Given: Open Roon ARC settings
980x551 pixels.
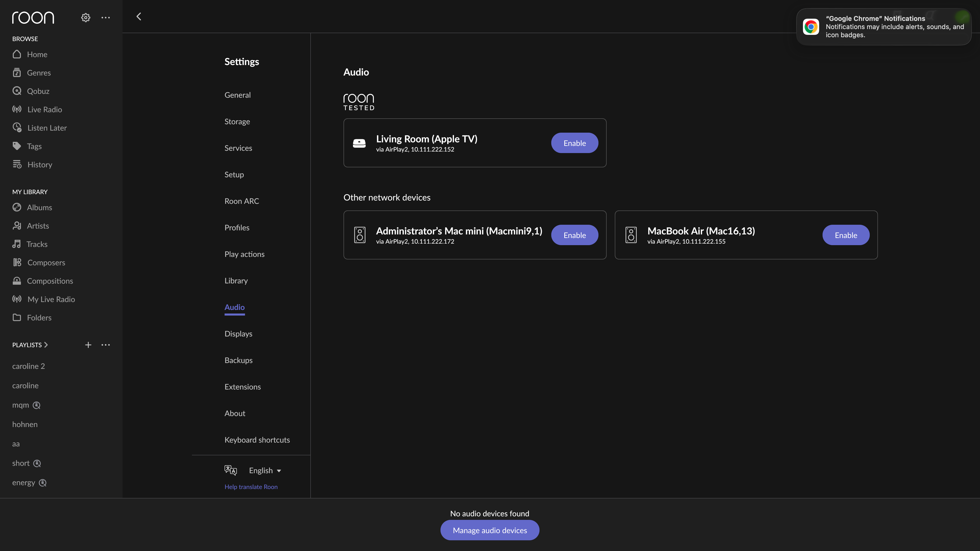Looking at the screenshot, I should [242, 201].
